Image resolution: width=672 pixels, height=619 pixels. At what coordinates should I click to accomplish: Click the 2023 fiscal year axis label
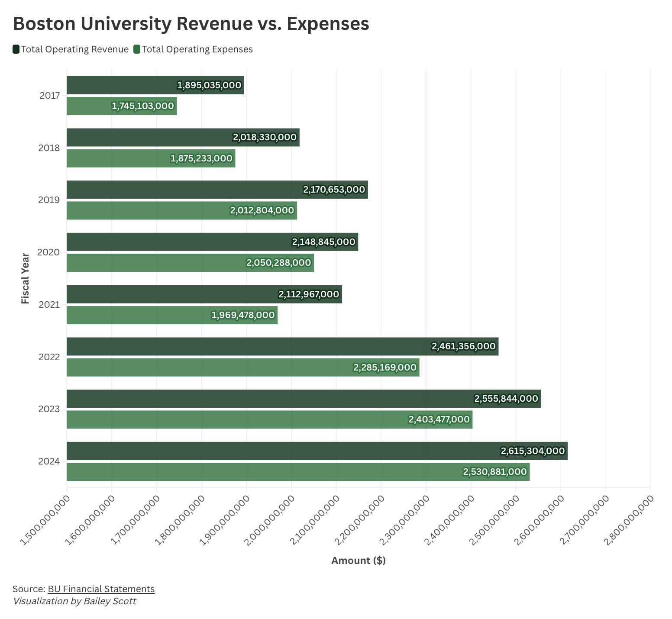point(48,409)
